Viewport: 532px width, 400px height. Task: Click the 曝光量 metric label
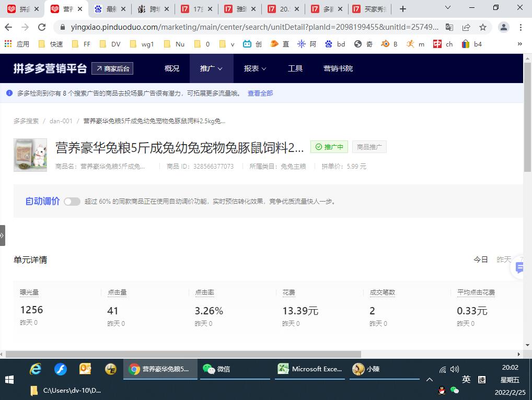[29, 292]
